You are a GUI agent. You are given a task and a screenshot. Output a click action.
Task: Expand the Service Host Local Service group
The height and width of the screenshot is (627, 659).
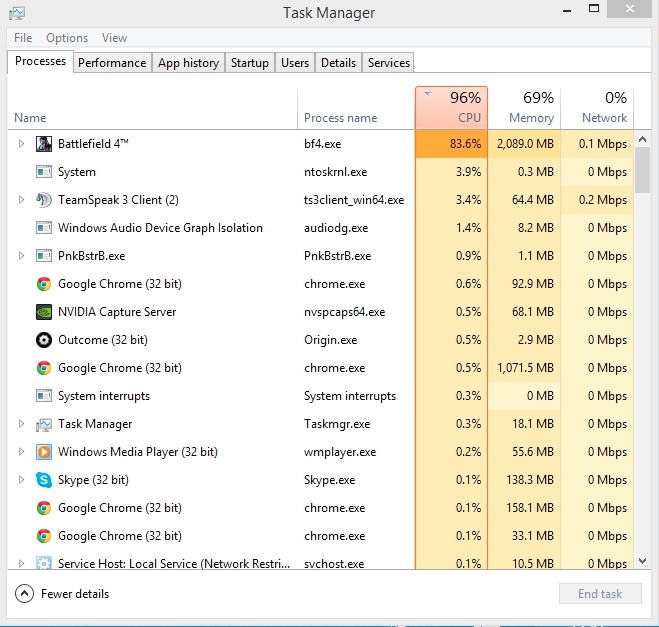[21, 563]
